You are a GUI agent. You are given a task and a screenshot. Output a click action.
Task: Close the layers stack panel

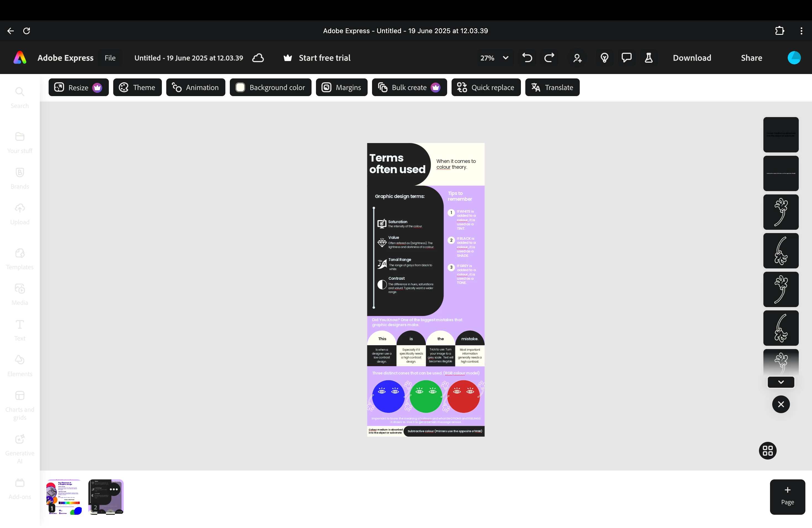(781, 405)
